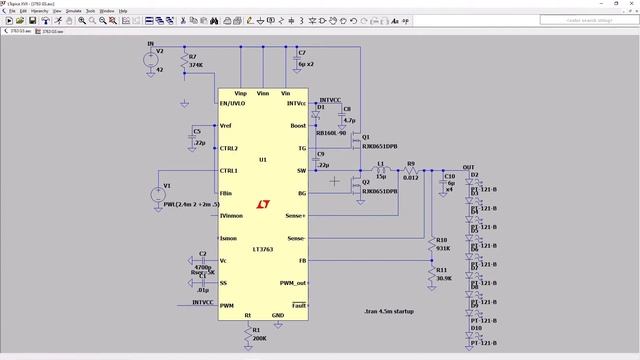This screenshot has height=360, width=640.
Task: Select the Move hand tool
Action: pyautogui.click(x=333, y=20)
